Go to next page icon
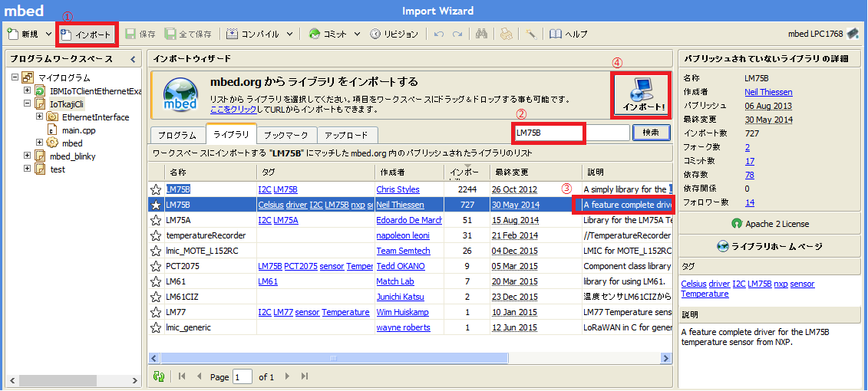 click(x=287, y=376)
